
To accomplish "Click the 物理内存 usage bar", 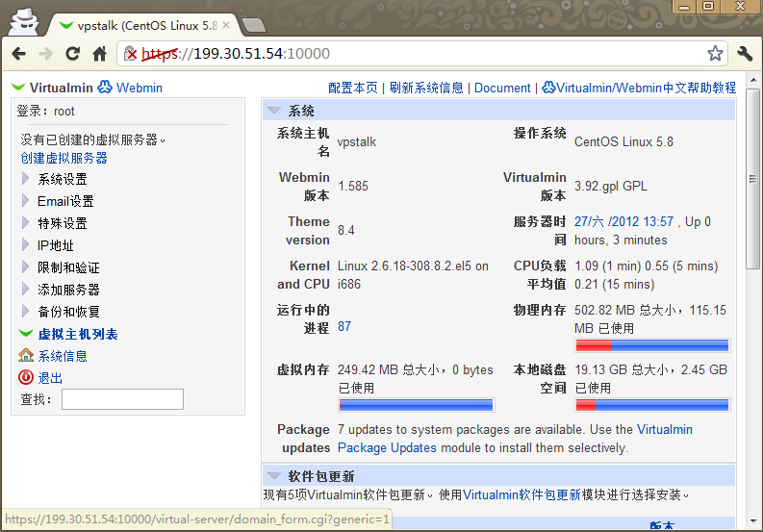I will pos(652,345).
